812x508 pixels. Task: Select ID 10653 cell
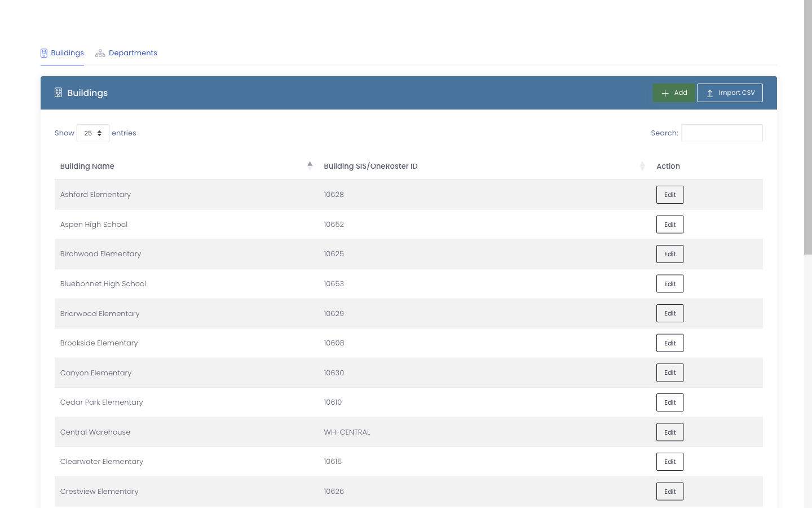[x=484, y=284]
